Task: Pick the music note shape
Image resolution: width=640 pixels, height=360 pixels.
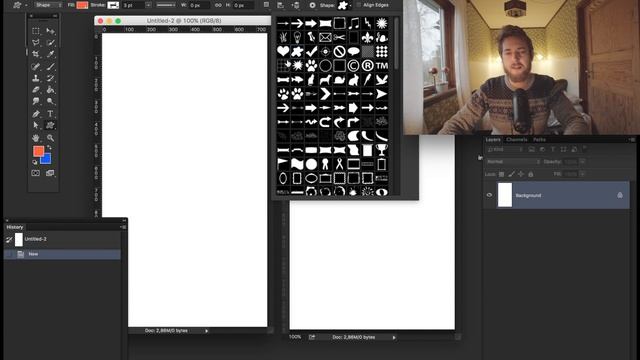Action: [353, 23]
